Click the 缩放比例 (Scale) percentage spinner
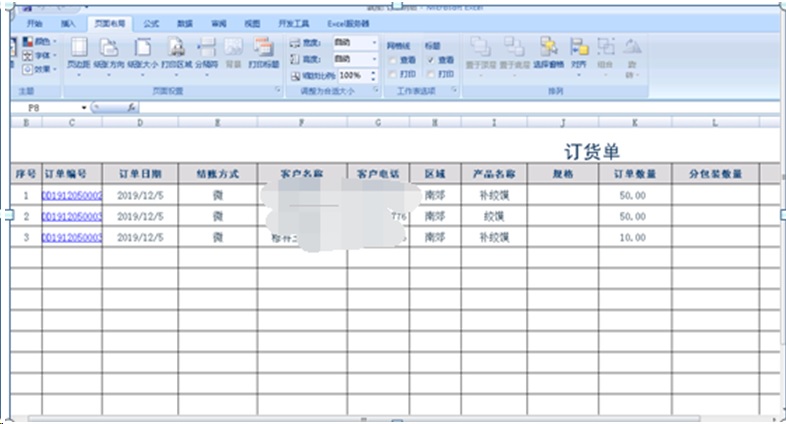 (x=375, y=75)
